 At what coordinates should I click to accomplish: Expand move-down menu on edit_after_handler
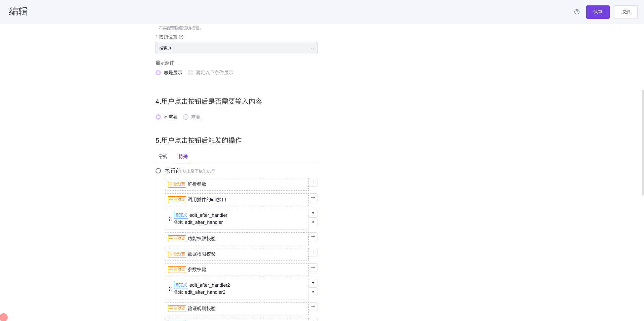pos(313,213)
